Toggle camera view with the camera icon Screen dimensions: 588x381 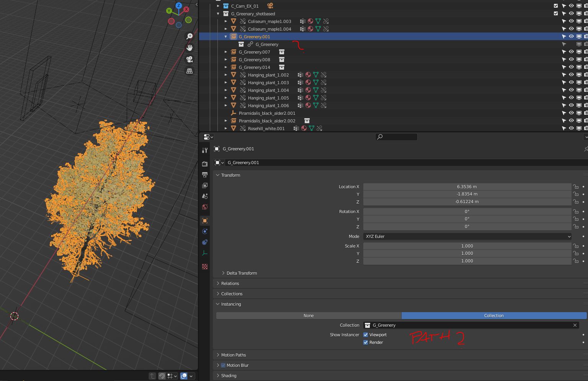click(189, 59)
